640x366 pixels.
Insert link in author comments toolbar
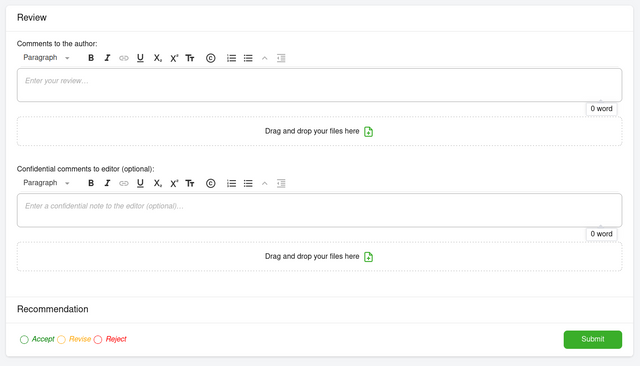pos(124,58)
